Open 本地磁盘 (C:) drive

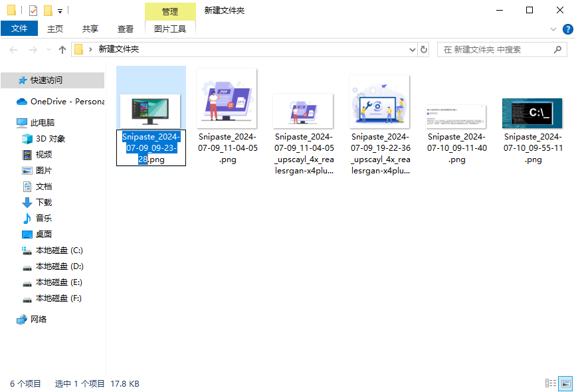[x=53, y=250]
